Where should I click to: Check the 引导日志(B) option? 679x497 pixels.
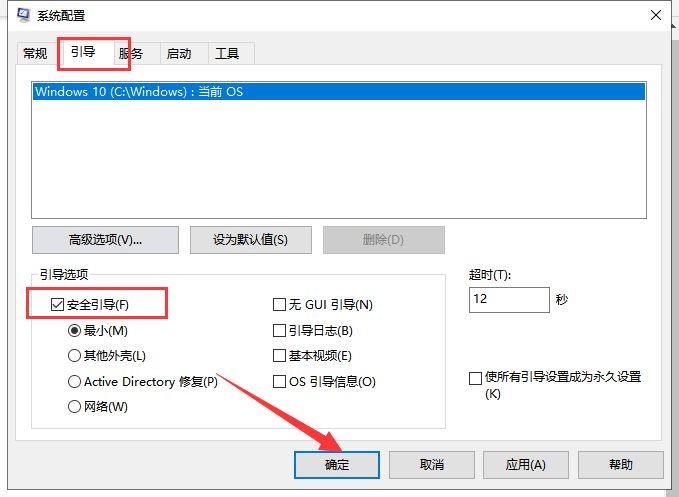(279, 331)
